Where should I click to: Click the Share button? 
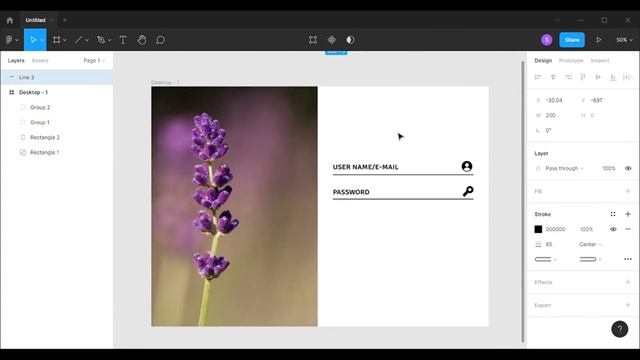[x=572, y=40]
